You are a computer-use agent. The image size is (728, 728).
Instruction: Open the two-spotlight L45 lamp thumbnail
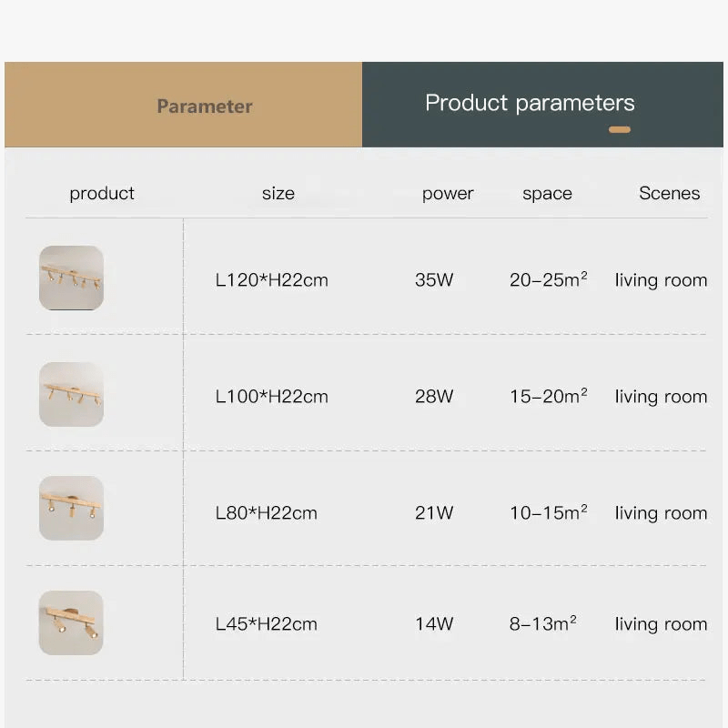tap(71, 623)
